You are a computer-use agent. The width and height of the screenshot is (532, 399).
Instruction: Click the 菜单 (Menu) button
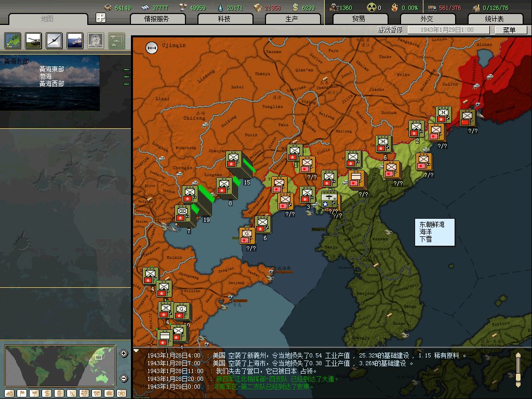(508, 30)
